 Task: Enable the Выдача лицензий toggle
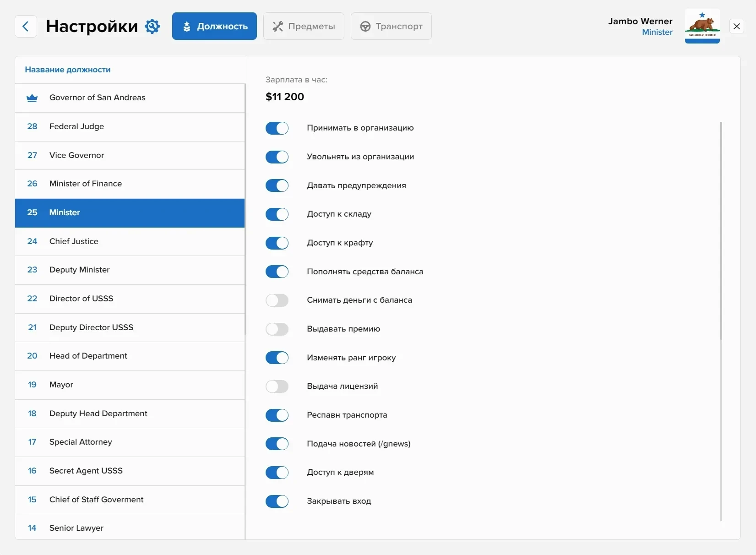coord(277,386)
